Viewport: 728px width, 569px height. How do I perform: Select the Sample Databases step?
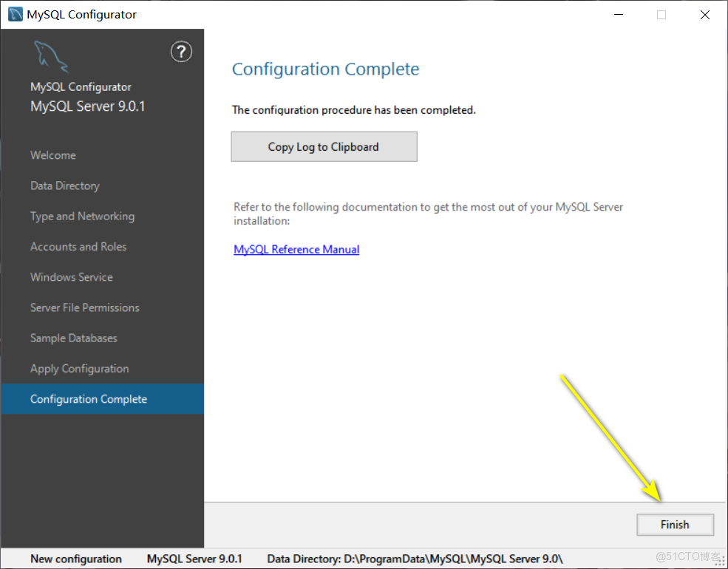click(x=73, y=338)
